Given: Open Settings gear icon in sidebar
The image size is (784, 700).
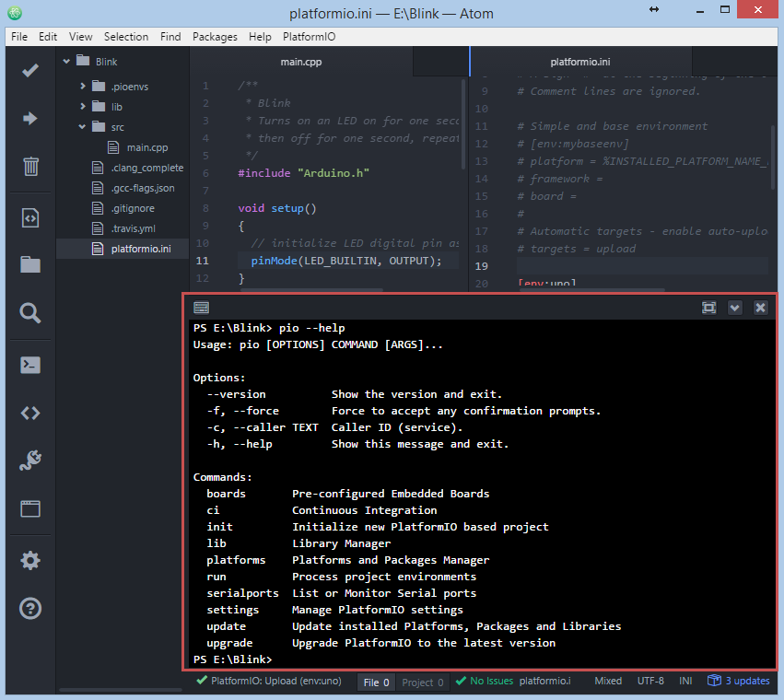Looking at the screenshot, I should click(x=30, y=561).
